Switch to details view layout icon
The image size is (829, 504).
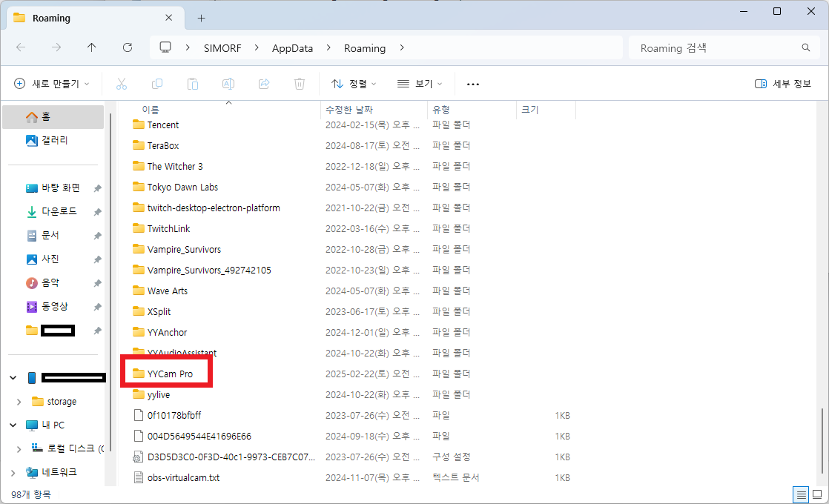coord(801,494)
